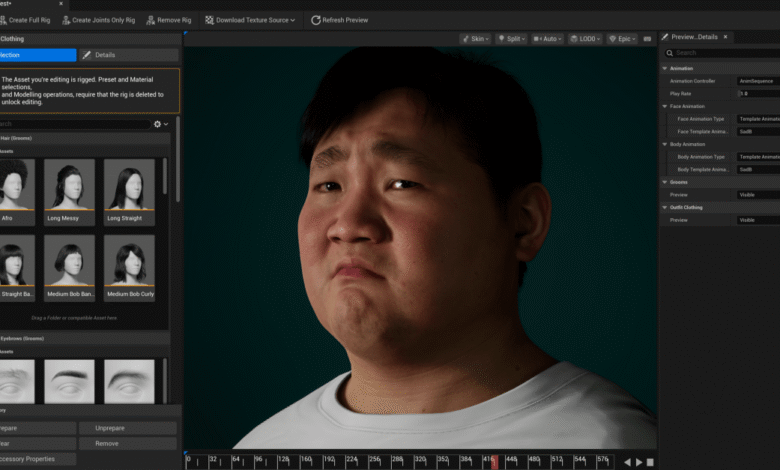The image size is (780, 470).
Task: Click frame 256 on the timeline
Action: pos(375,460)
